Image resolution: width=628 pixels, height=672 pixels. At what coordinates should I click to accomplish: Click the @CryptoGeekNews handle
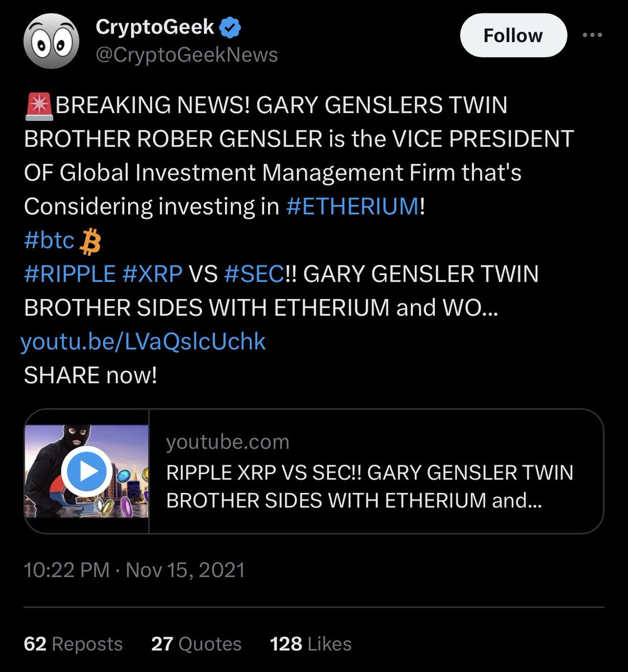pyautogui.click(x=187, y=55)
